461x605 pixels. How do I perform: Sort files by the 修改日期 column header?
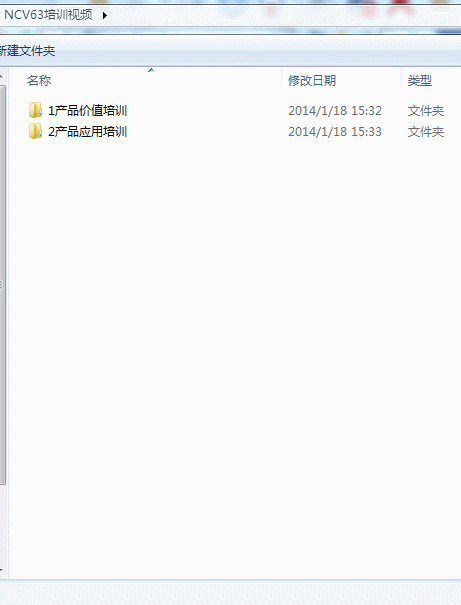pyautogui.click(x=312, y=81)
